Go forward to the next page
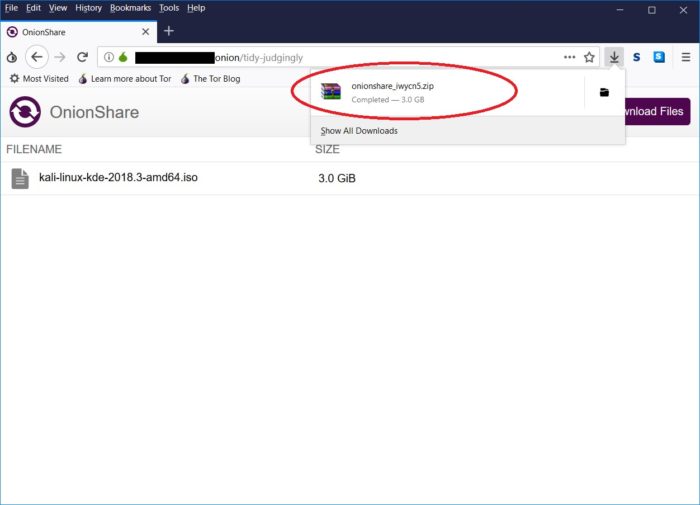Image resolution: width=700 pixels, height=505 pixels. click(60, 57)
